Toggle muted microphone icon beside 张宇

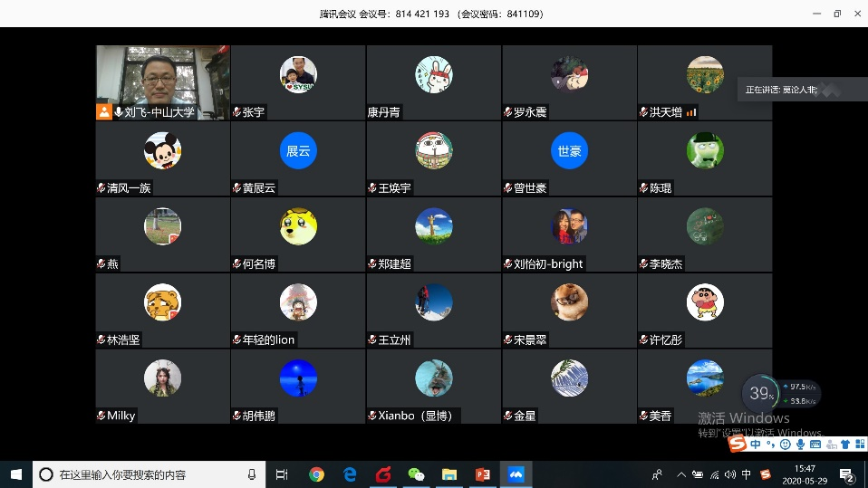pos(236,112)
